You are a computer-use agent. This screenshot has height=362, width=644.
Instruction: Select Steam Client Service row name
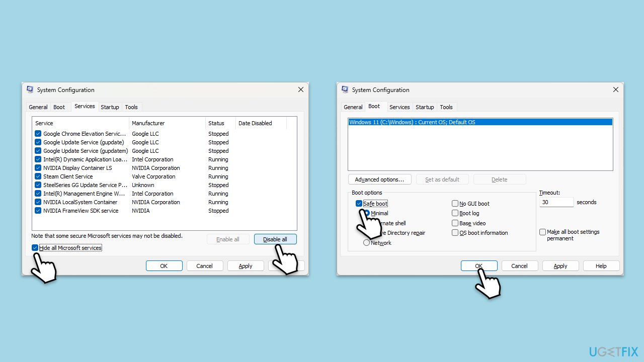[x=68, y=176]
